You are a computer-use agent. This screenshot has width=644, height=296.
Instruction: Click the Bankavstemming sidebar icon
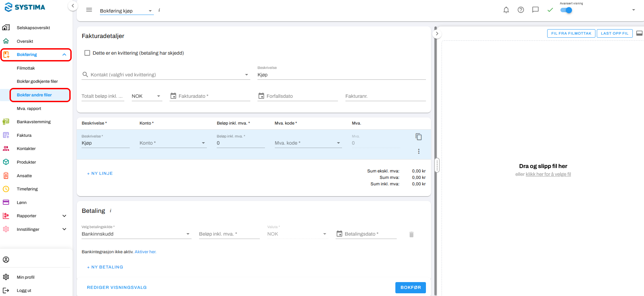click(6, 122)
